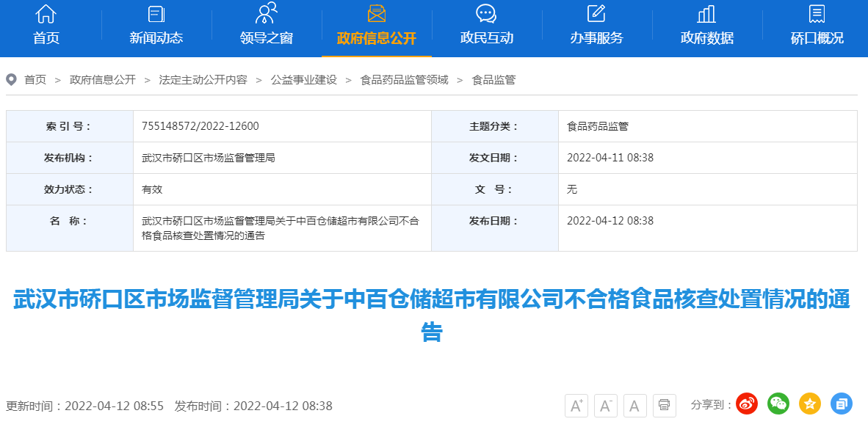Click document number value 无
Viewport: 868px width, 427px height.
tap(572, 189)
